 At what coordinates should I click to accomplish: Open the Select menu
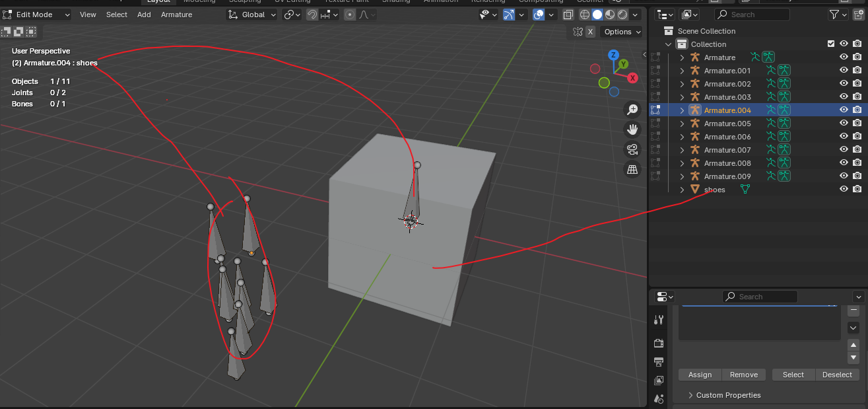pos(117,15)
